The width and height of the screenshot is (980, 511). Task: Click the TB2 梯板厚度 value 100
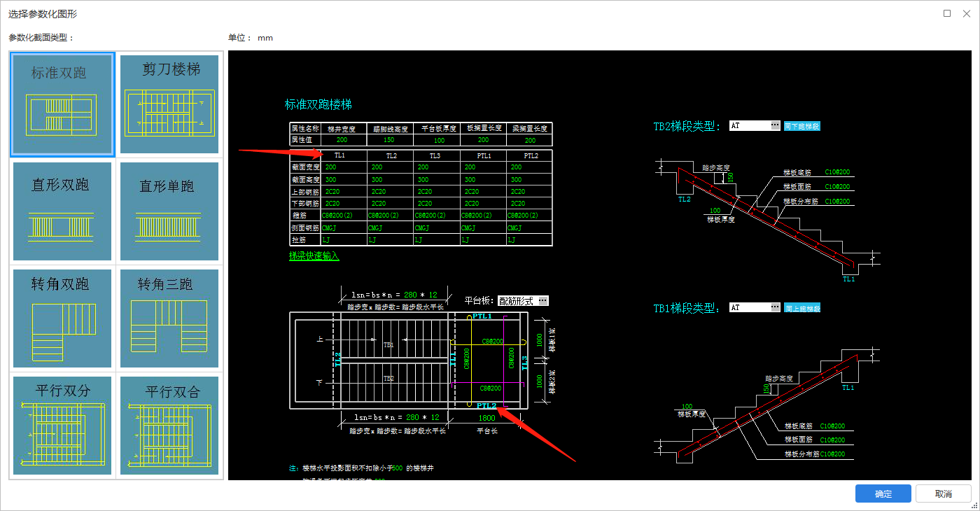715,210
